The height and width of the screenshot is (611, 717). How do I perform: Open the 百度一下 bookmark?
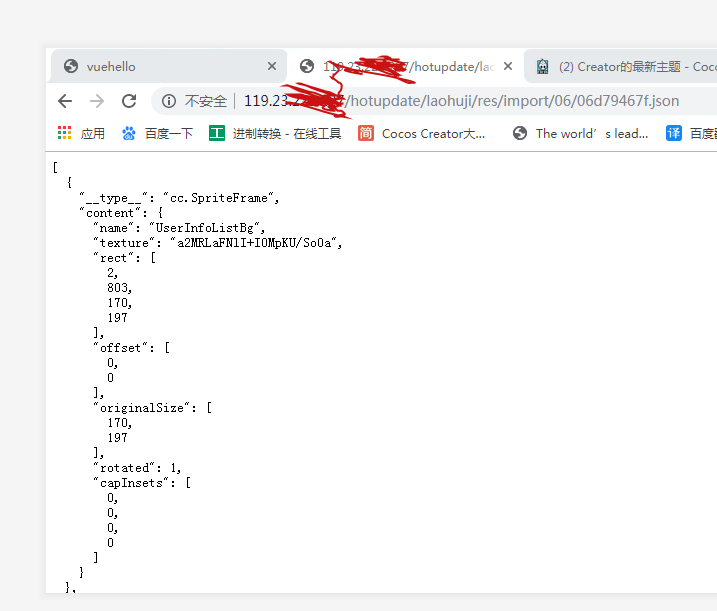(157, 134)
